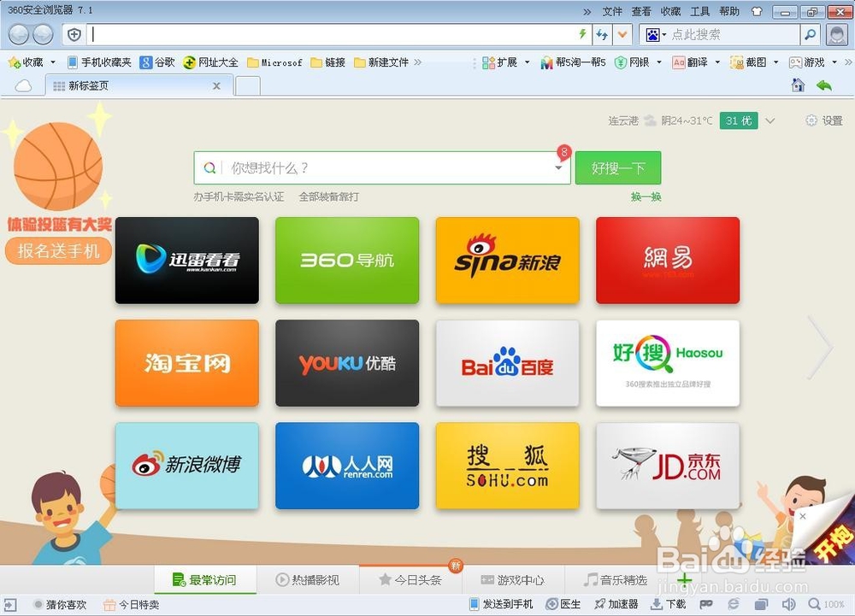Viewport: 855px width, 616px height.
Task: Open 设置 settings gear on the new tab page
Action: (x=824, y=120)
